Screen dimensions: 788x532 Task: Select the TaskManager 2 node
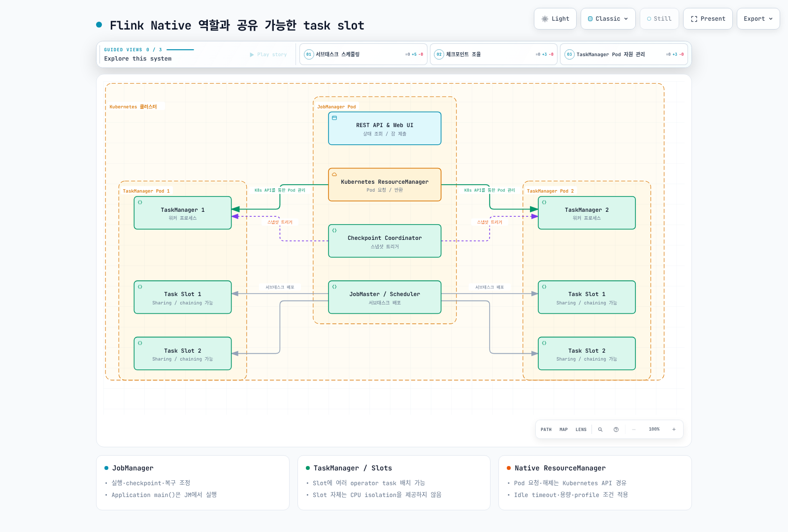pyautogui.click(x=587, y=213)
